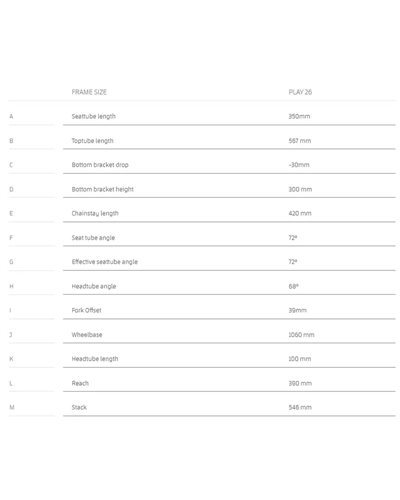Click the row letter M
Viewport: 400px width, 500px height.
[12, 407]
